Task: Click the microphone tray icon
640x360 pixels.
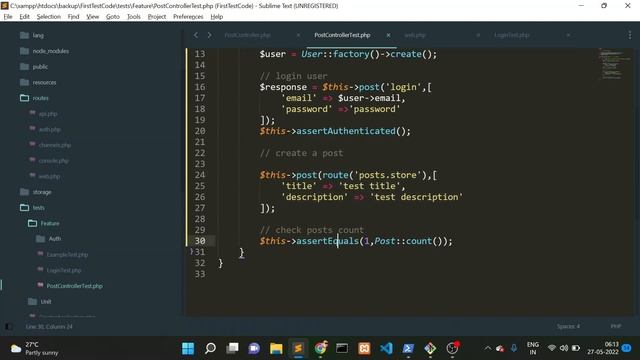Action: click(x=513, y=348)
